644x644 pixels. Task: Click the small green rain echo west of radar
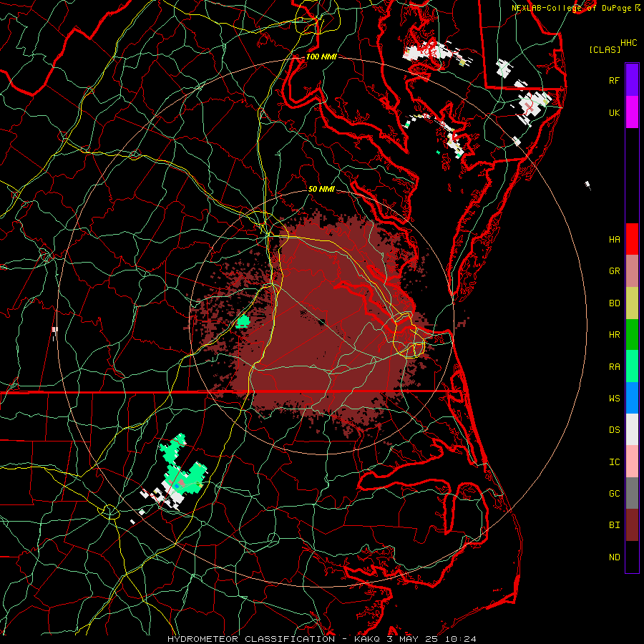coord(243,321)
